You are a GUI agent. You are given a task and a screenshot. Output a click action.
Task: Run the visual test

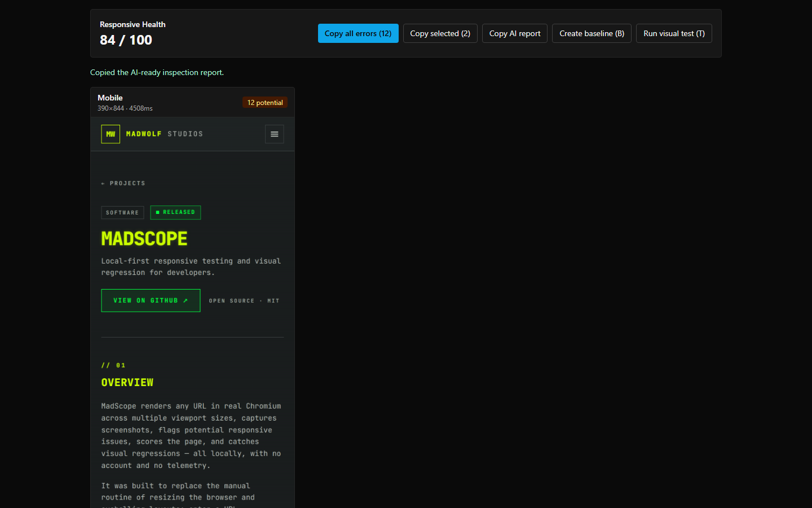pyautogui.click(x=674, y=33)
